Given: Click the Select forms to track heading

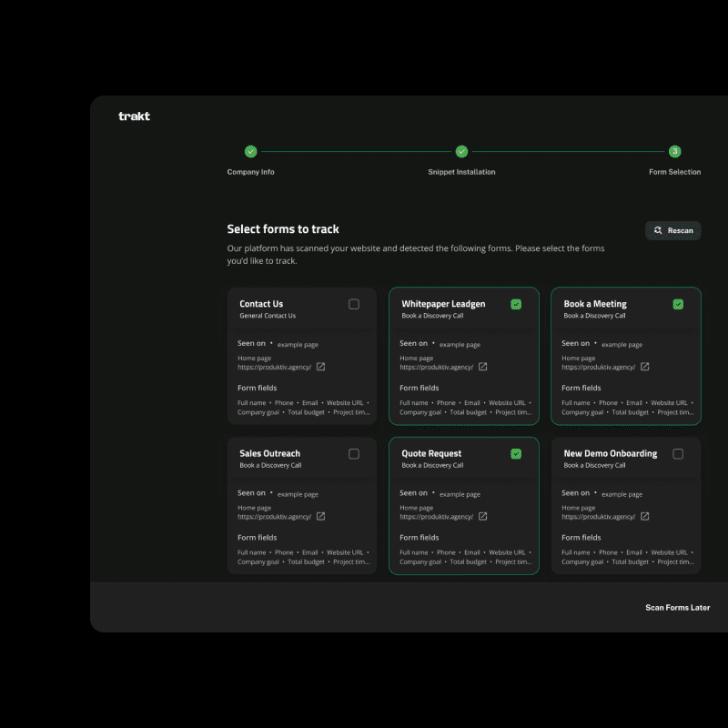Looking at the screenshot, I should click(283, 229).
